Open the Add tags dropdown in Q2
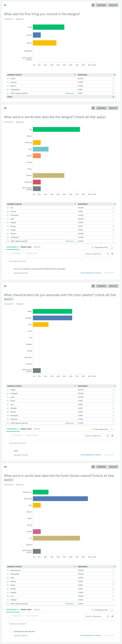Viewport: 122px width, 644px height. 17,253
